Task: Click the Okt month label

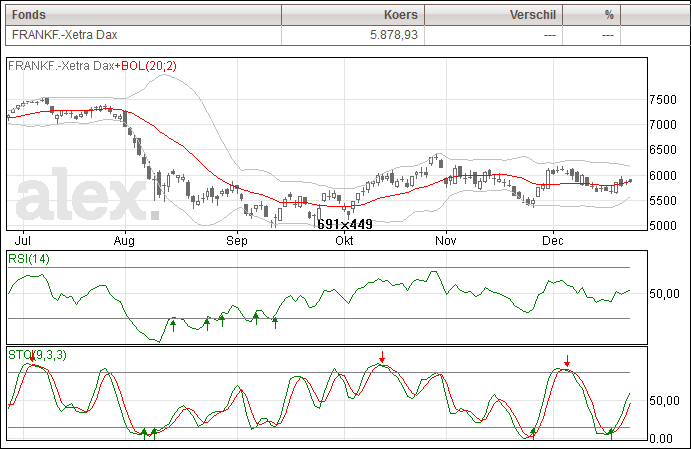Action: pos(344,241)
